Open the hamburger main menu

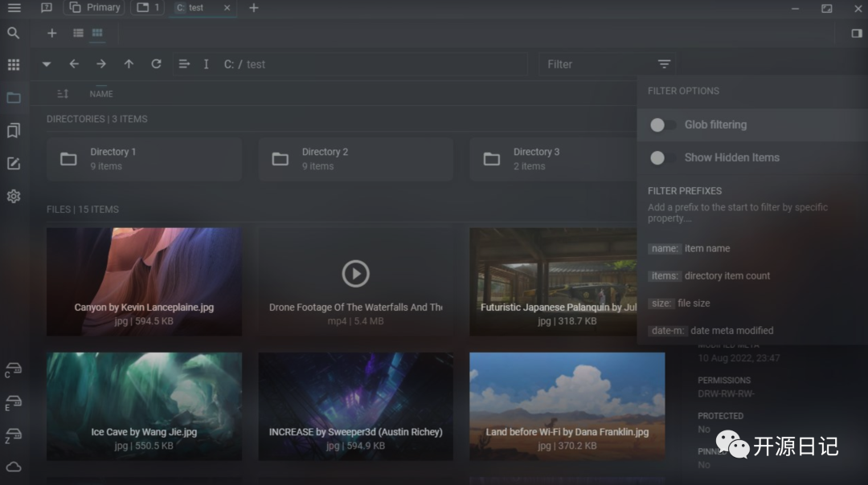(x=14, y=8)
